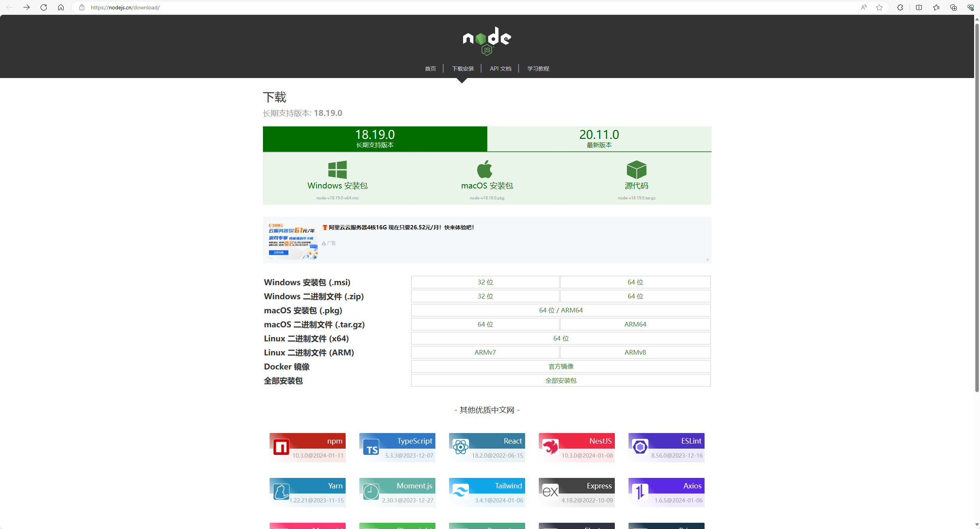Toggle split screen icon
Viewport: 980px width, 529px height.
point(919,7)
